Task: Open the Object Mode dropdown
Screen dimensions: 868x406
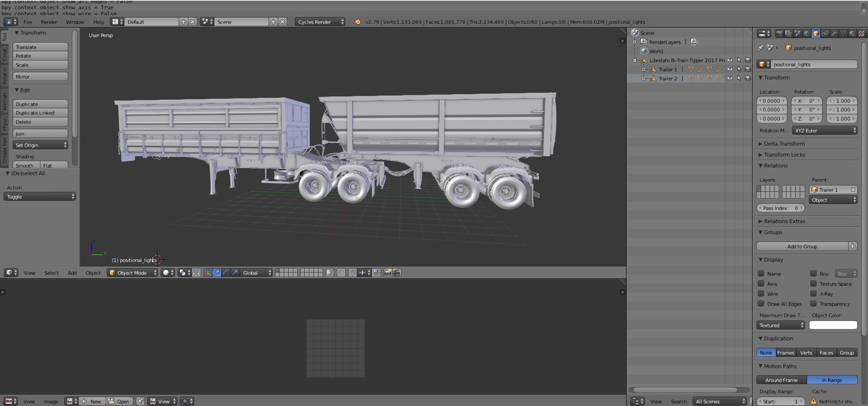Action: tap(132, 273)
